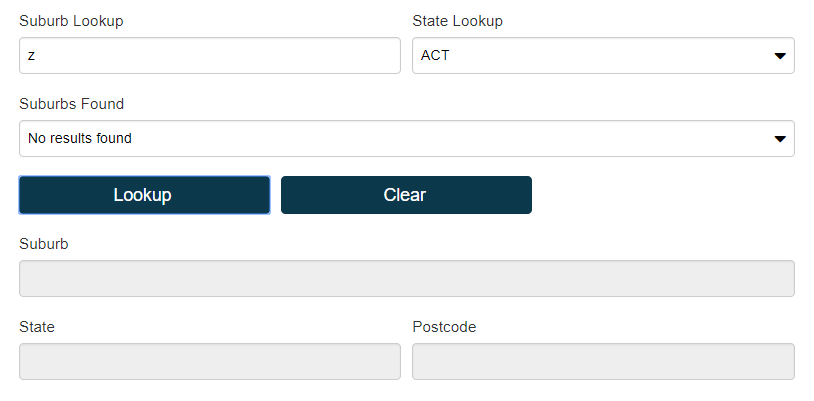
Task: Click the Suburb Lookup text input
Action: coord(209,56)
